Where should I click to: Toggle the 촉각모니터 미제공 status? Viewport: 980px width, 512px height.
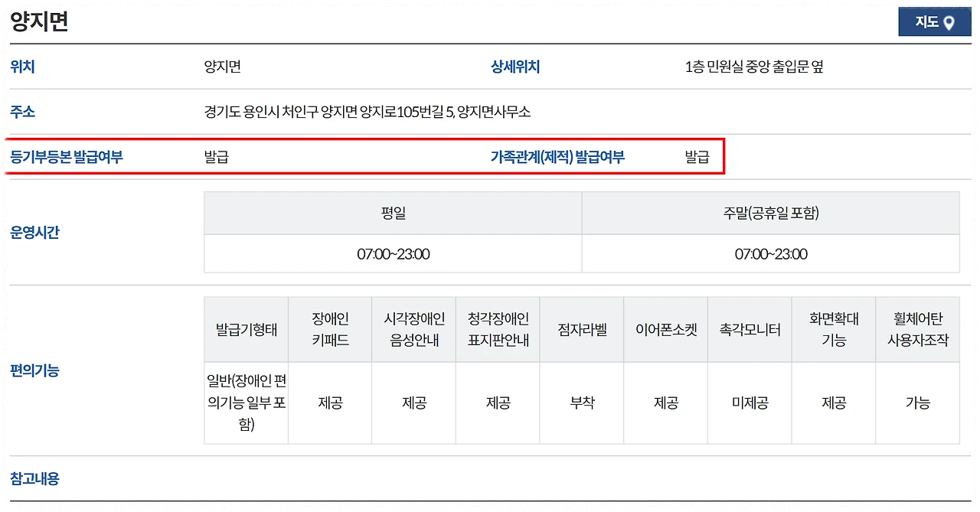pyautogui.click(x=749, y=403)
